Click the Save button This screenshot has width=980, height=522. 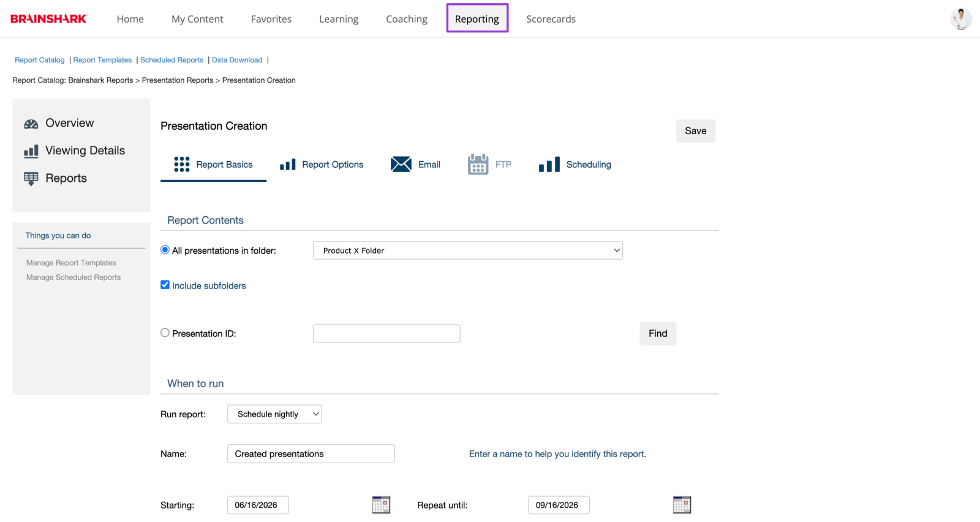tap(696, 131)
